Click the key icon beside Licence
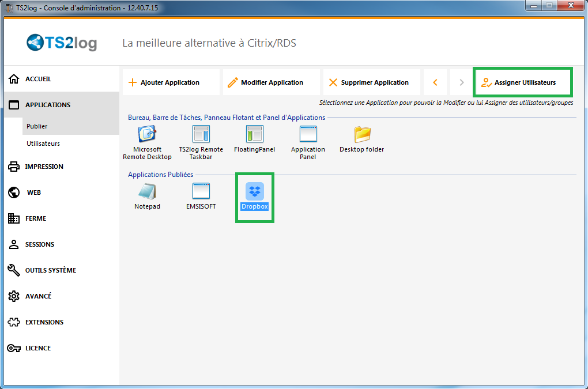 (x=14, y=349)
